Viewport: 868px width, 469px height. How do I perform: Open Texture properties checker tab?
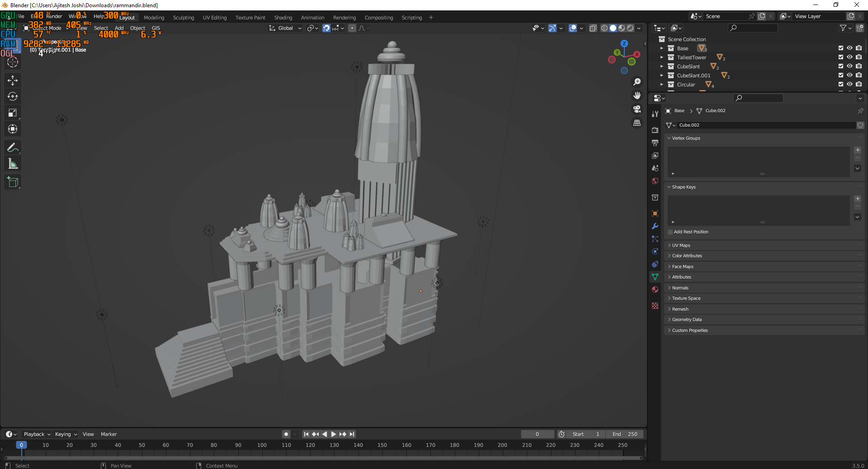(x=655, y=306)
